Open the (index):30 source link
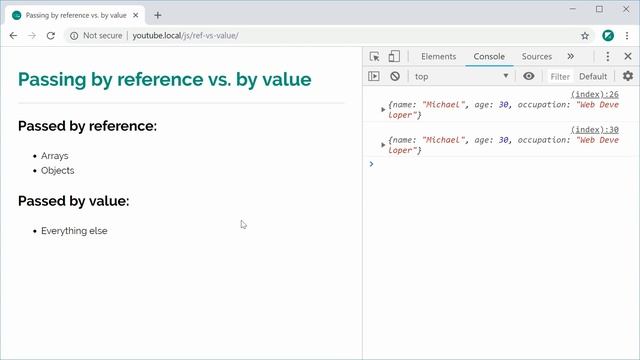 click(x=595, y=130)
